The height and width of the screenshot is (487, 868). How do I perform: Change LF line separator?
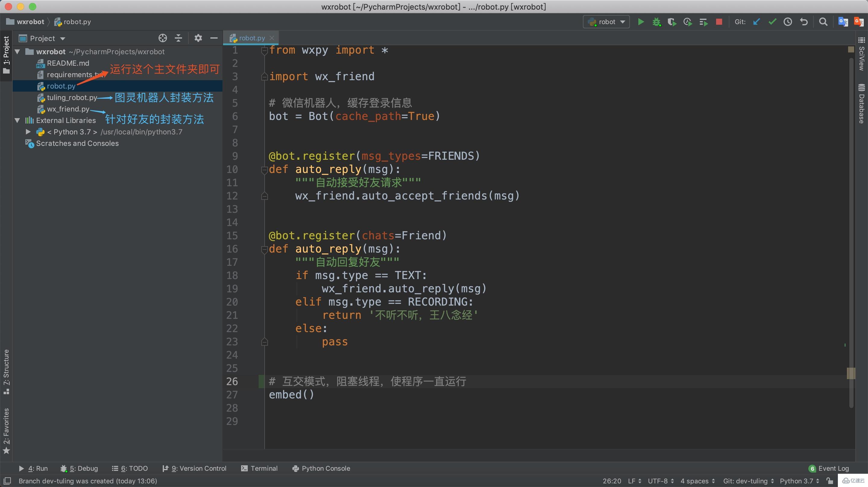click(634, 481)
